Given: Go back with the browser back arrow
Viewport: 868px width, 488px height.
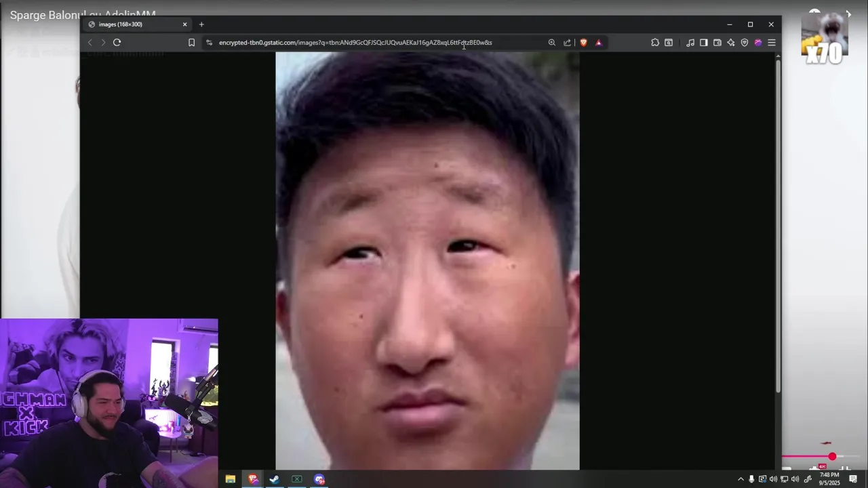Looking at the screenshot, I should [x=90, y=42].
